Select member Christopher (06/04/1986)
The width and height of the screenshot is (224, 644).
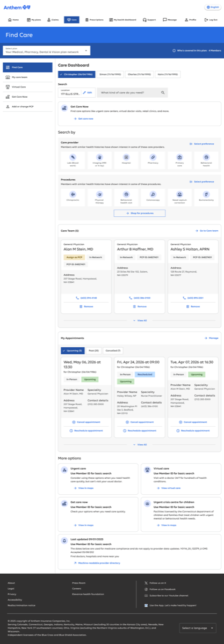point(77,75)
